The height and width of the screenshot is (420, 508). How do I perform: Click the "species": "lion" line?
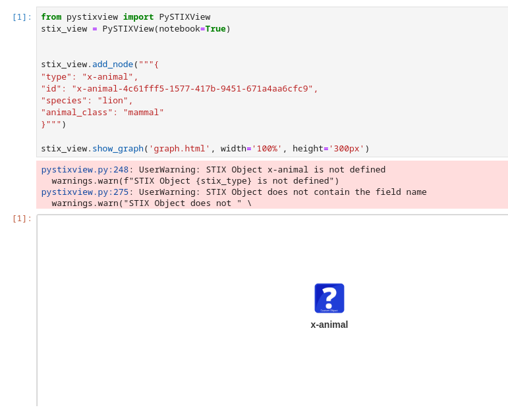[87, 101]
